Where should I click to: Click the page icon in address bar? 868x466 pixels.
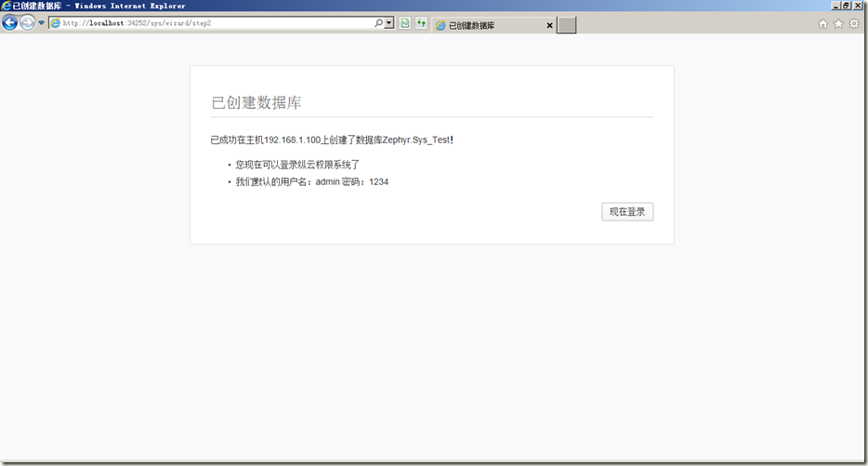click(56, 23)
